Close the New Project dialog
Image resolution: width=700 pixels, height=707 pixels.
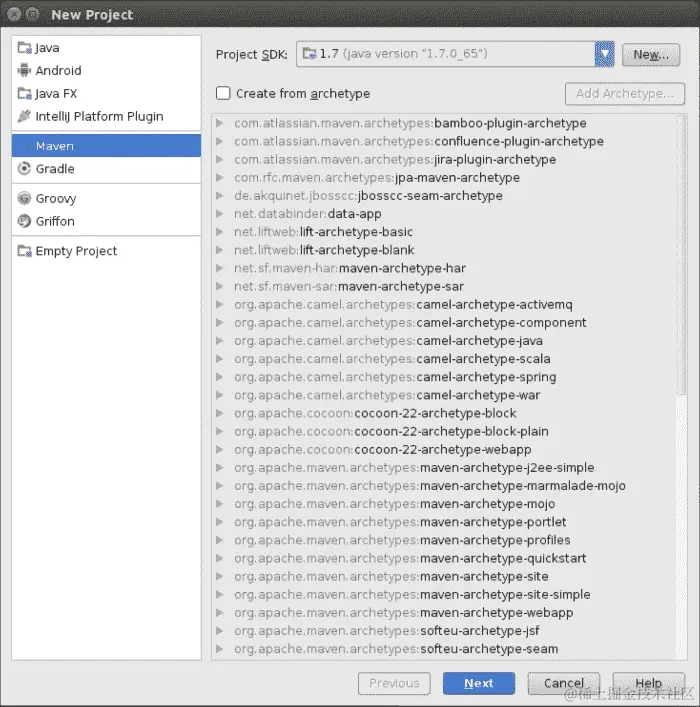click(14, 14)
